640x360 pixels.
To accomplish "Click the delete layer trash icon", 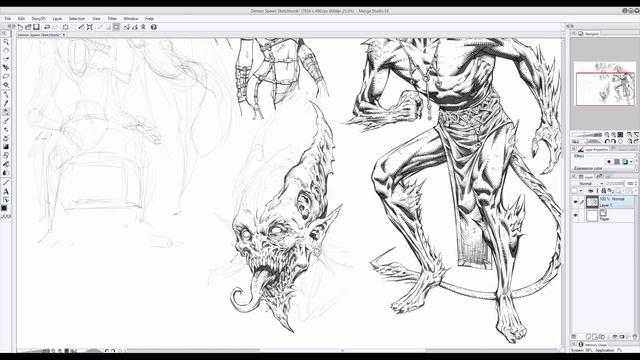I will click(x=635, y=337).
